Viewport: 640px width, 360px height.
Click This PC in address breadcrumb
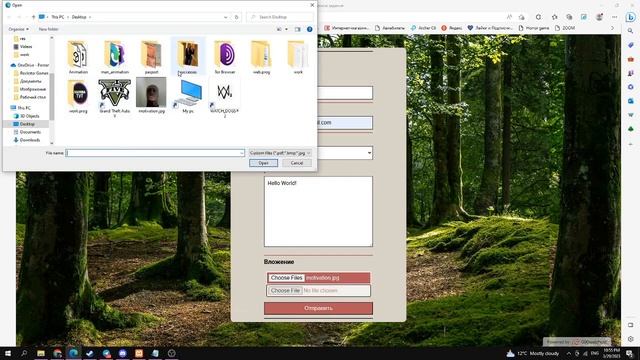(x=58, y=17)
